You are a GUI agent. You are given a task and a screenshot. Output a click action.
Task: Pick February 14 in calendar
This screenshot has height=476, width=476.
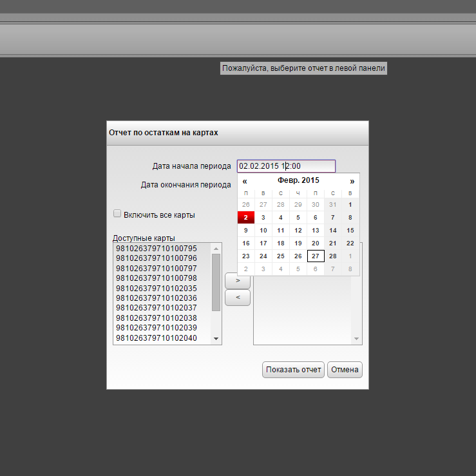click(x=333, y=231)
